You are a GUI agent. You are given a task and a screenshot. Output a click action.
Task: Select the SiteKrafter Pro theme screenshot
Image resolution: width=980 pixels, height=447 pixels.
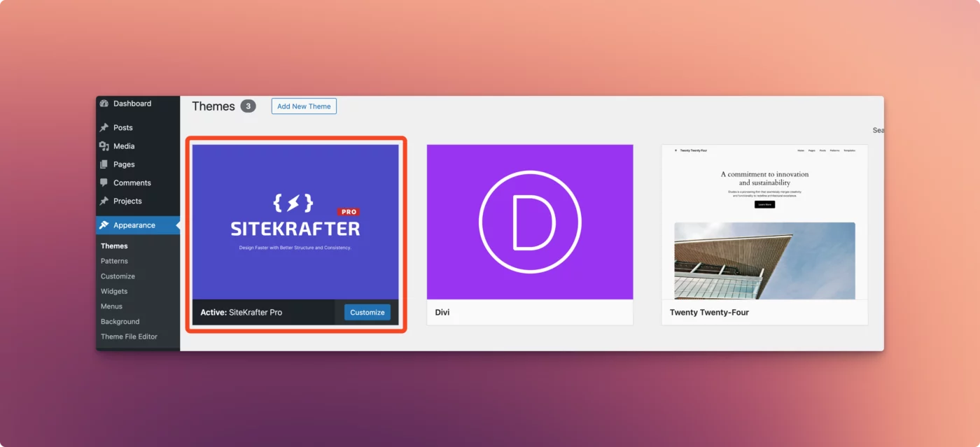(295, 222)
